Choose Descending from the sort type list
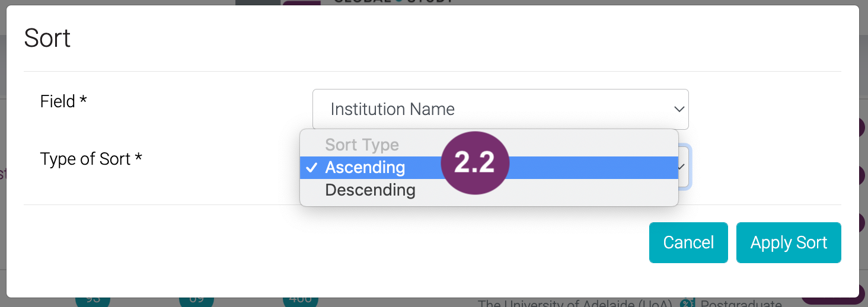This screenshot has height=307, width=868. (370, 190)
